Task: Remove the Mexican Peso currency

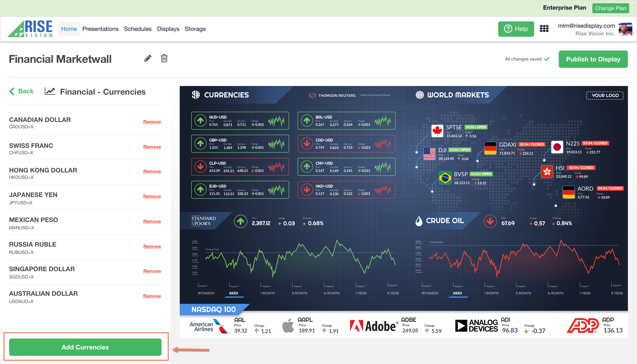Action: (x=152, y=221)
